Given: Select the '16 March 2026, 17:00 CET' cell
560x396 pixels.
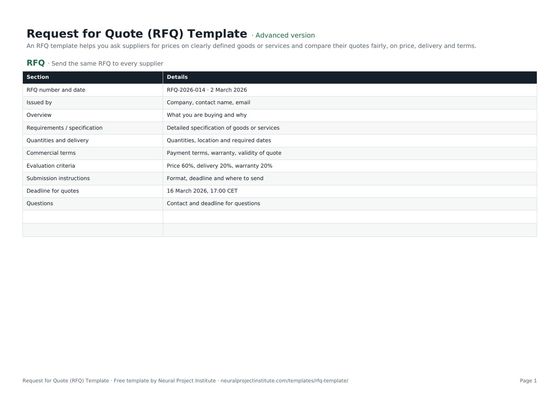Looking at the screenshot, I should 350,191.
